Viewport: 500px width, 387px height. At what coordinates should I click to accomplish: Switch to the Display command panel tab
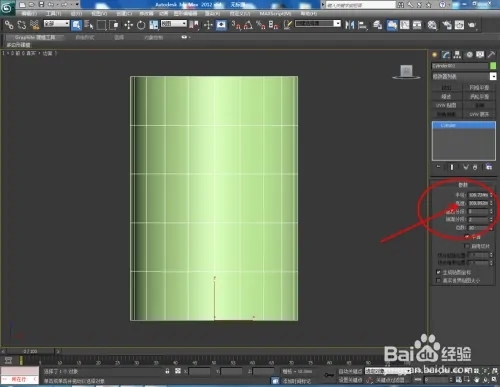point(480,55)
